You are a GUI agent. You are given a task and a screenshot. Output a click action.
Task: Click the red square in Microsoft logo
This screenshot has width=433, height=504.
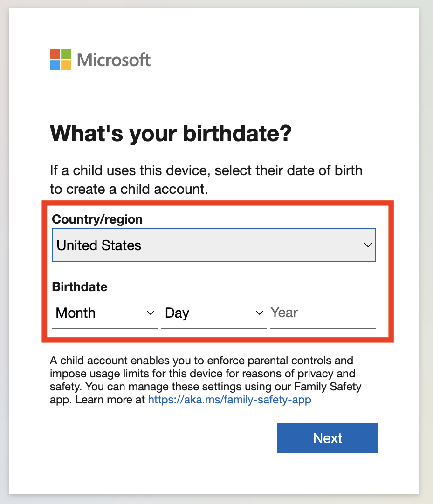pyautogui.click(x=55, y=54)
